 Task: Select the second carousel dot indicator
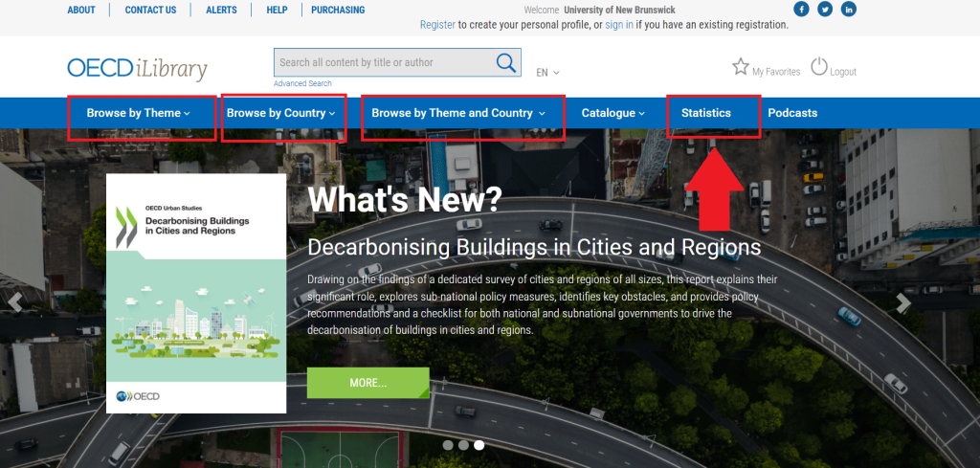[463, 445]
